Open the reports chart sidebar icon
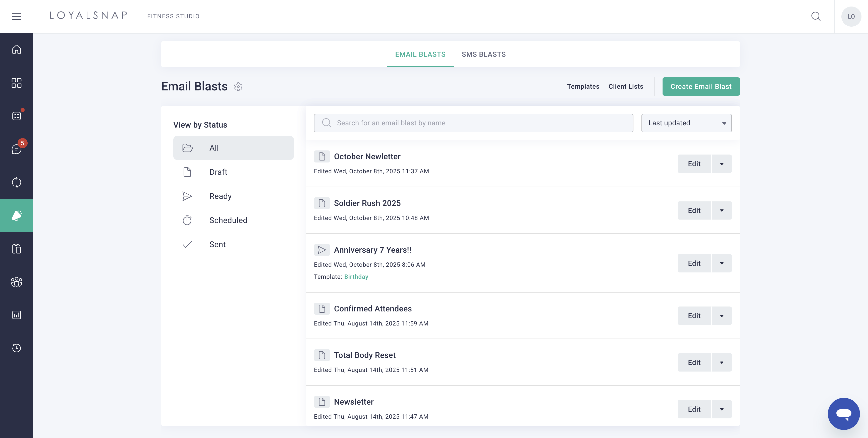 click(x=17, y=315)
